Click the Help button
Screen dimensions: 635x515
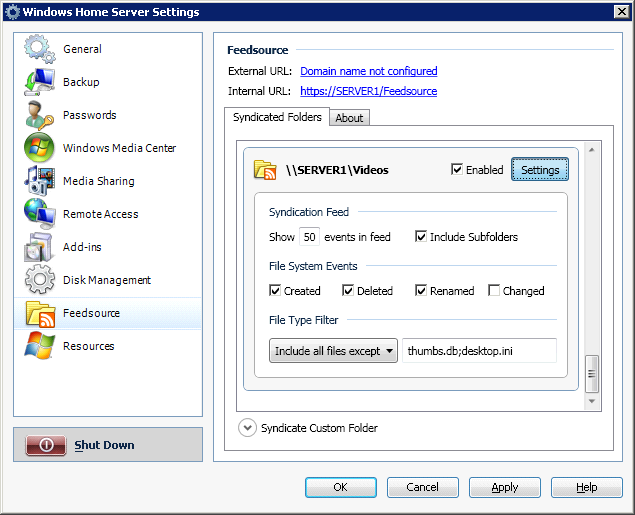point(586,487)
